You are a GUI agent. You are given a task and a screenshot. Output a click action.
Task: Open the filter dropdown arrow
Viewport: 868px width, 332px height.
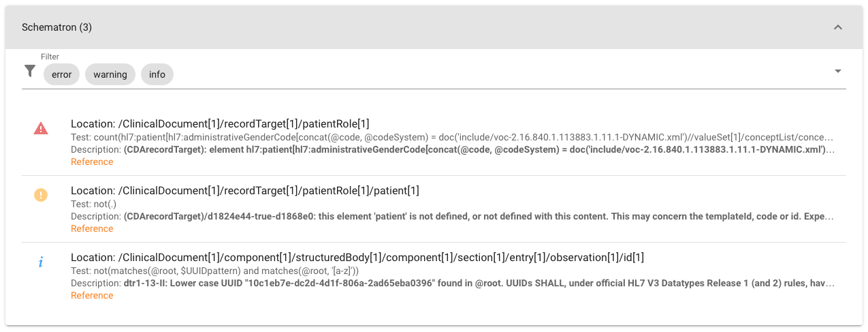click(838, 71)
